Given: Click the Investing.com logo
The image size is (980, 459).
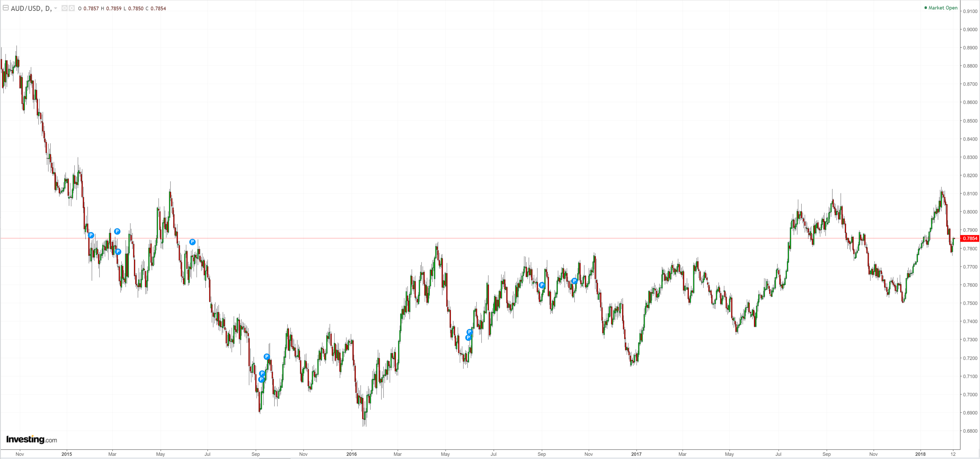Looking at the screenshot, I should pyautogui.click(x=32, y=440).
